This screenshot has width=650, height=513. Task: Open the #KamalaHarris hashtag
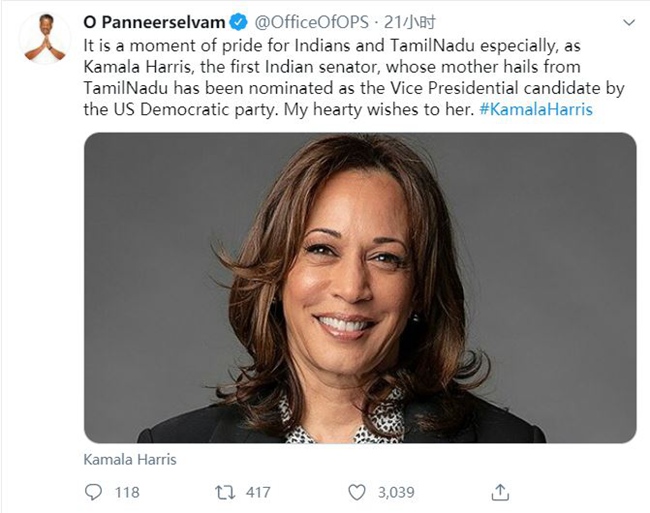[x=535, y=109]
